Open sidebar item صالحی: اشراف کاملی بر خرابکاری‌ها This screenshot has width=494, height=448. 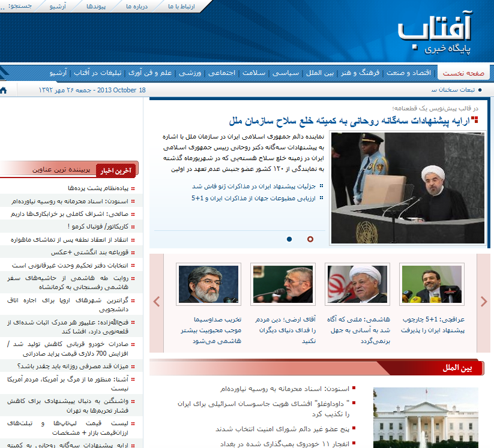69,214
